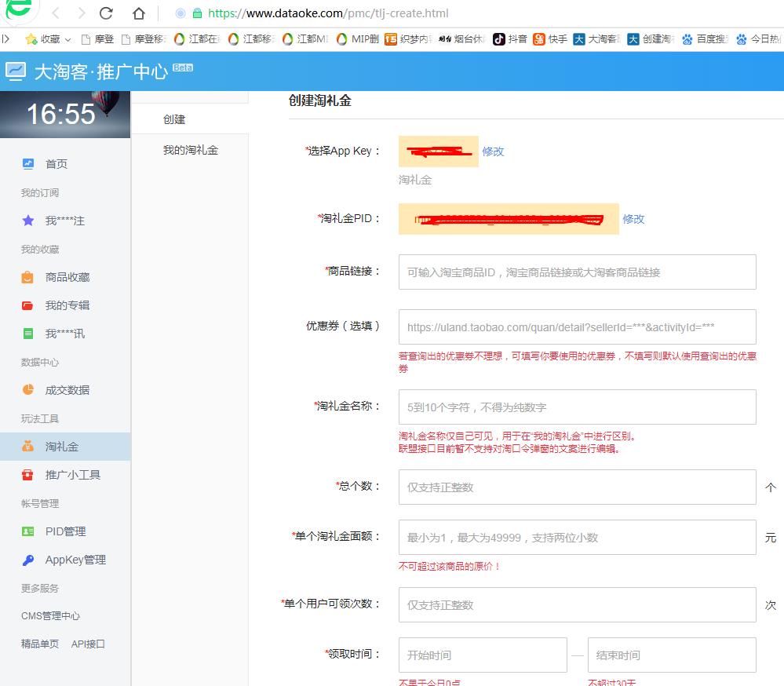Click the highlighted App Key value box
784x686 pixels.
click(439, 151)
